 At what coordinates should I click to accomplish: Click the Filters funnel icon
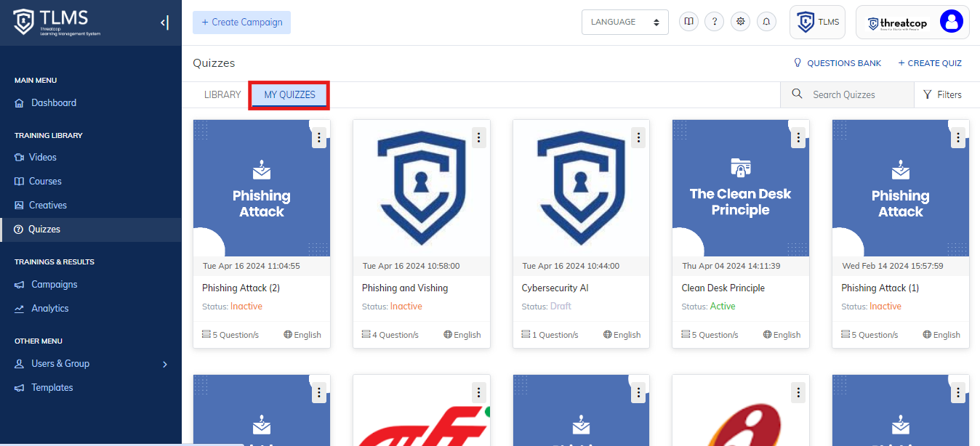click(928, 94)
